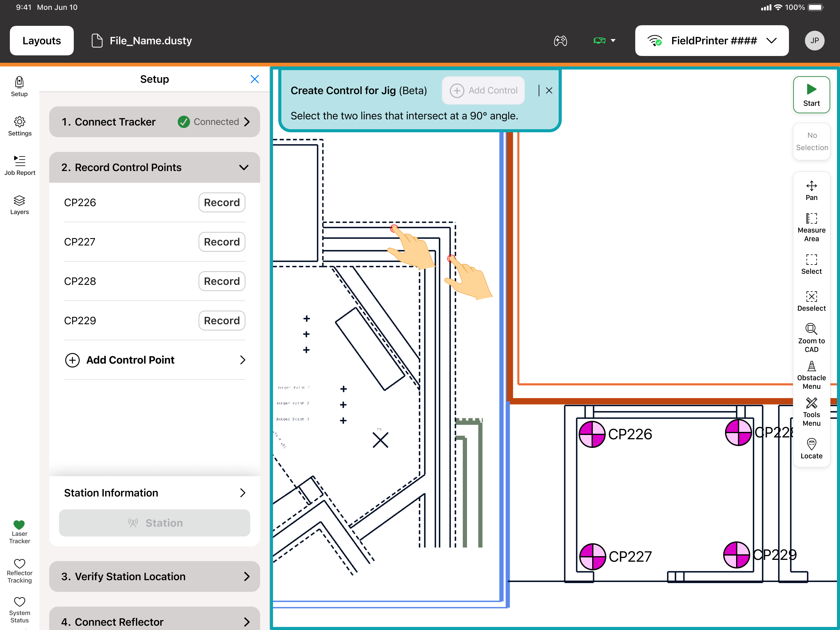Open the JP user profile avatar
Viewport: 840px width, 630px height.
[814, 41]
